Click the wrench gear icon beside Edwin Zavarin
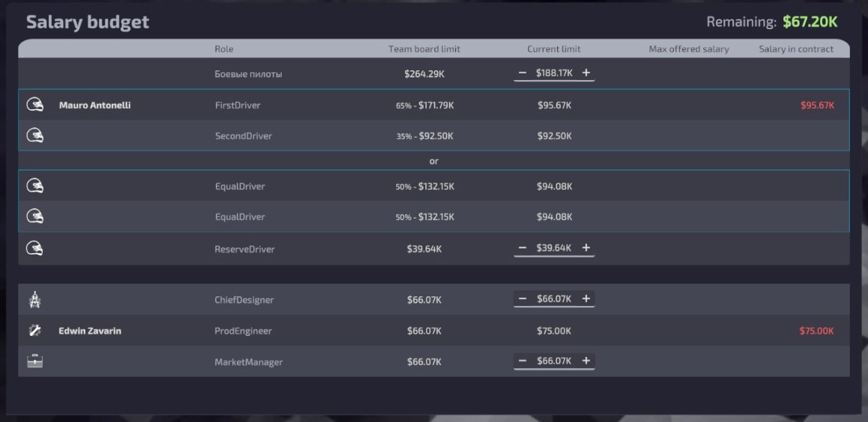Screen dimensions: 868x422 pyautogui.click(x=35, y=331)
